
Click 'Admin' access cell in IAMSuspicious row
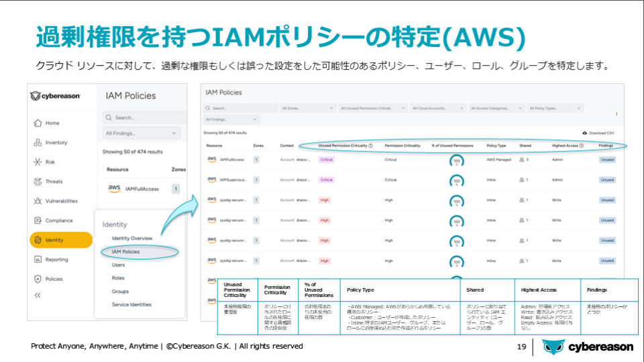point(557,180)
